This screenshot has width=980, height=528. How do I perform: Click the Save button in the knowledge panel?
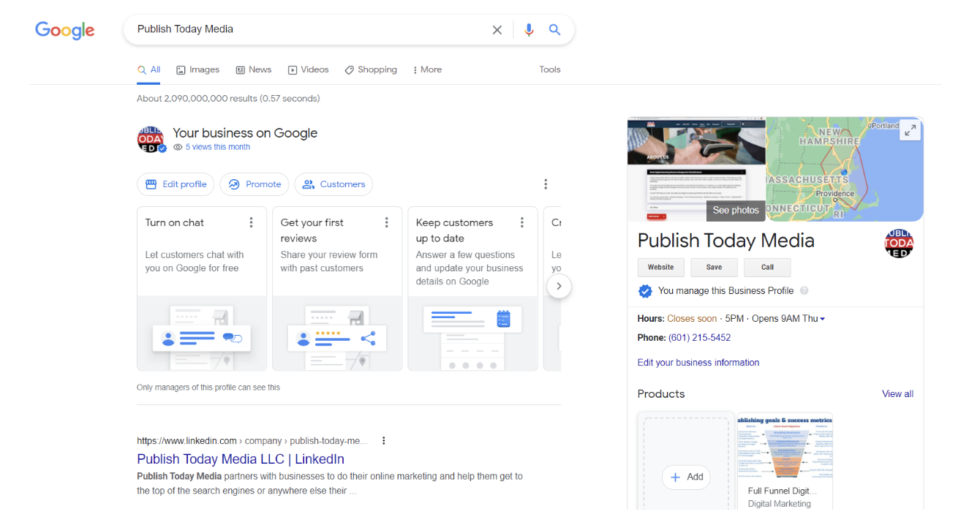(x=715, y=268)
